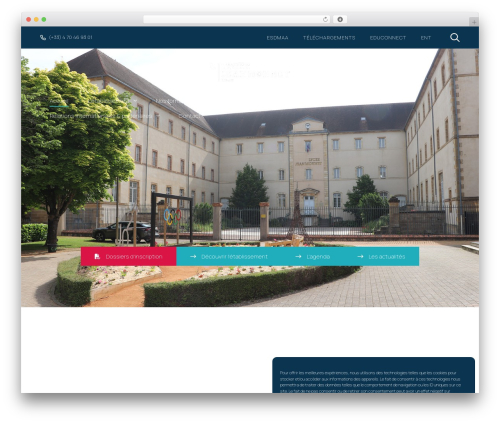The height and width of the screenshot is (423, 500).
Task: Select the Accueil navigation item
Action: (59, 101)
